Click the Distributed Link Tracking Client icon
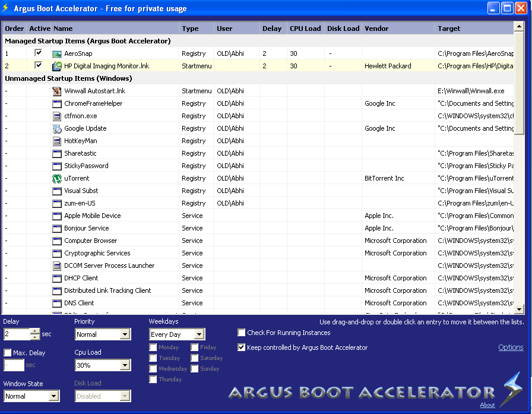The width and height of the screenshot is (532, 414). [x=57, y=290]
